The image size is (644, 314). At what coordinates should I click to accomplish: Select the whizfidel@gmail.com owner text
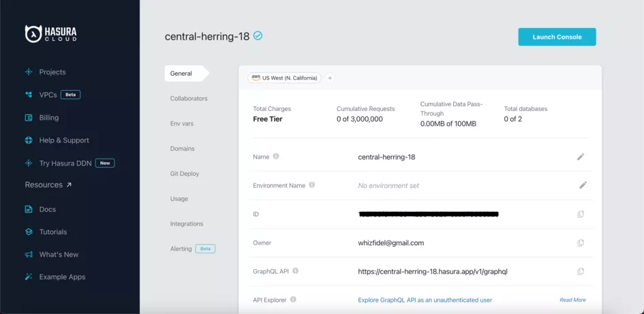pyautogui.click(x=391, y=243)
